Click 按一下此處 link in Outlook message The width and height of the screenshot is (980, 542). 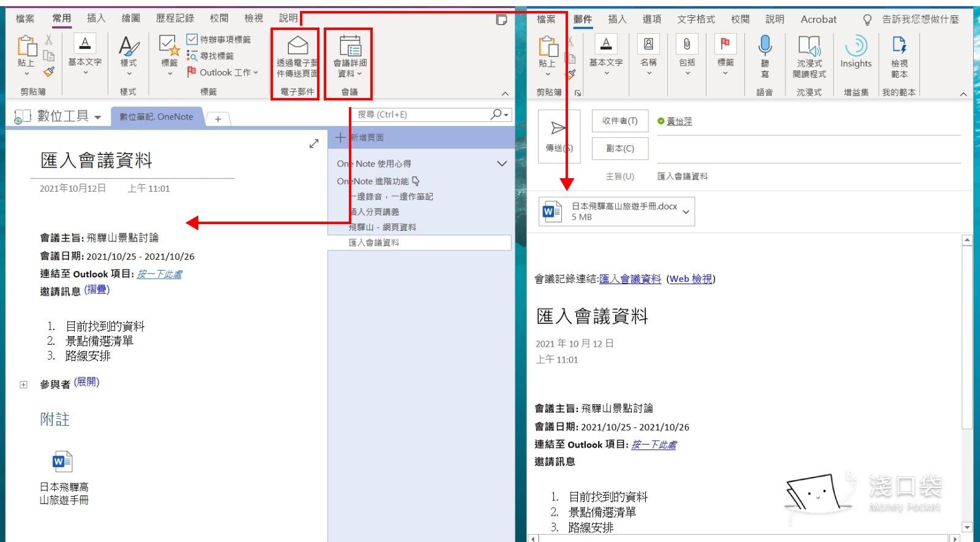(x=654, y=445)
